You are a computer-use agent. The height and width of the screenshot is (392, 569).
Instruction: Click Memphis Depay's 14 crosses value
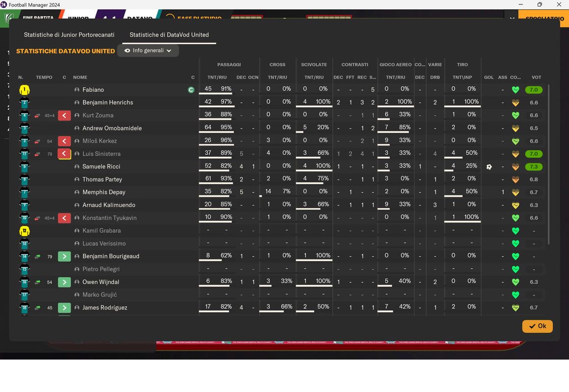click(x=268, y=191)
